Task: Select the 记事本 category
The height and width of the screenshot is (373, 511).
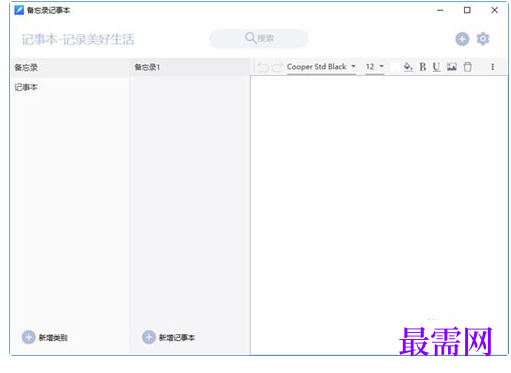Action: point(70,87)
